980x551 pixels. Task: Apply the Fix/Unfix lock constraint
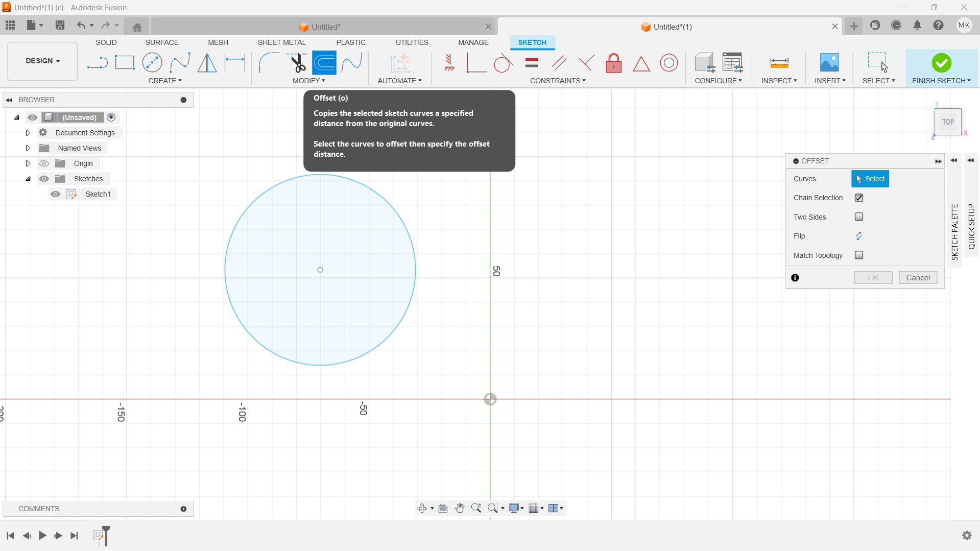[x=614, y=63]
